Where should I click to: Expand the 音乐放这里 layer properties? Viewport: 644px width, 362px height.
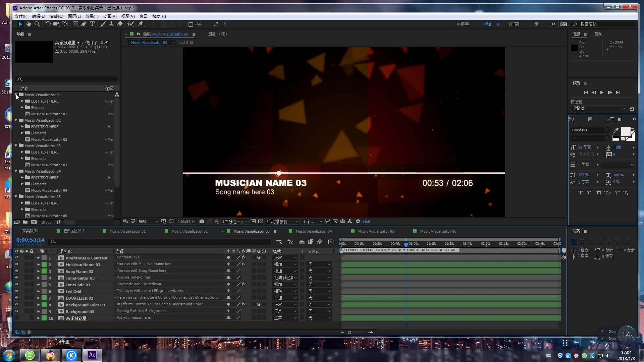click(38, 318)
